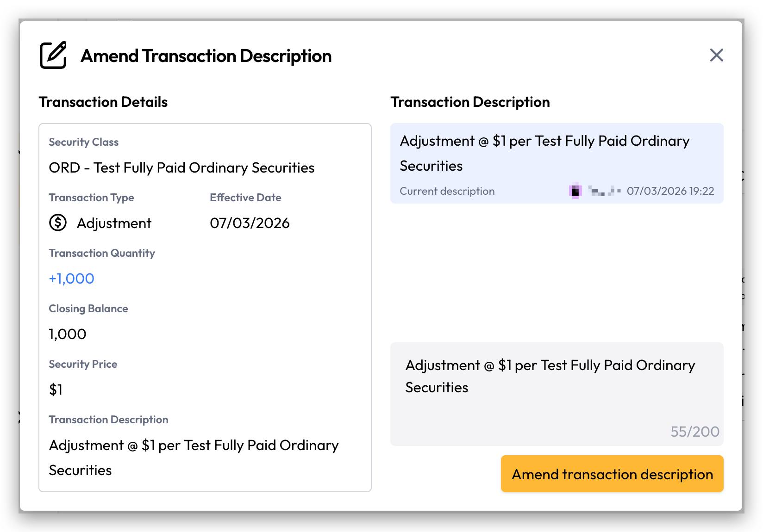Viewport: 763px width, 532px height.
Task: Focus the new description text area
Action: pyautogui.click(x=557, y=394)
